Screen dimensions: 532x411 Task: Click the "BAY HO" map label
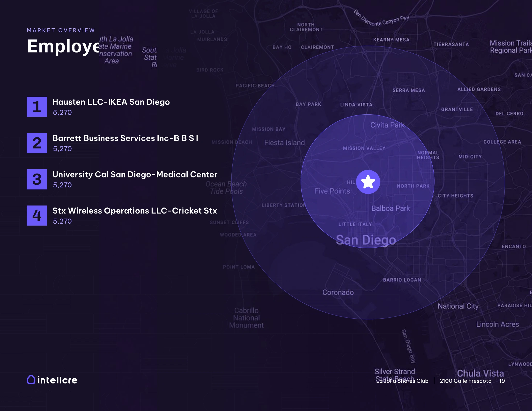tap(282, 47)
